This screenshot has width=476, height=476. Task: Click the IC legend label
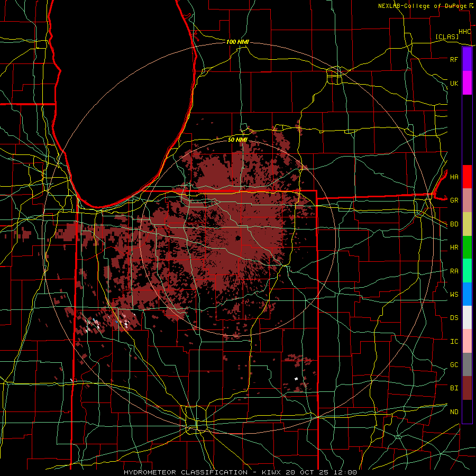pos(454,342)
